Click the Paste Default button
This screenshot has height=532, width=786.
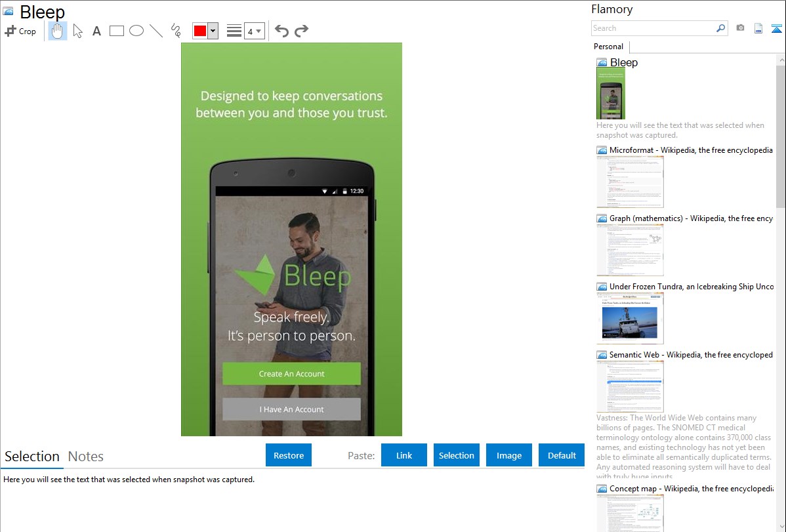coord(562,455)
